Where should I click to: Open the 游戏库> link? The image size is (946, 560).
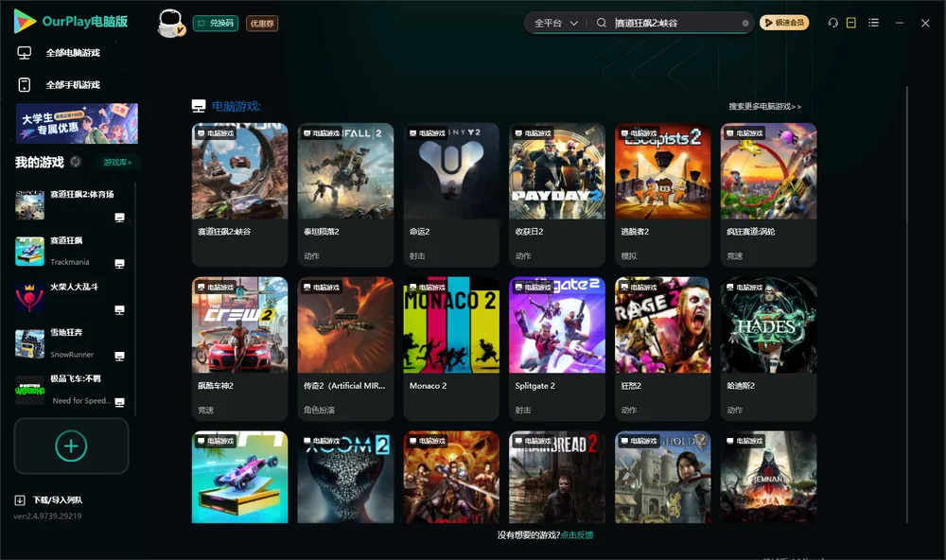[x=117, y=163]
